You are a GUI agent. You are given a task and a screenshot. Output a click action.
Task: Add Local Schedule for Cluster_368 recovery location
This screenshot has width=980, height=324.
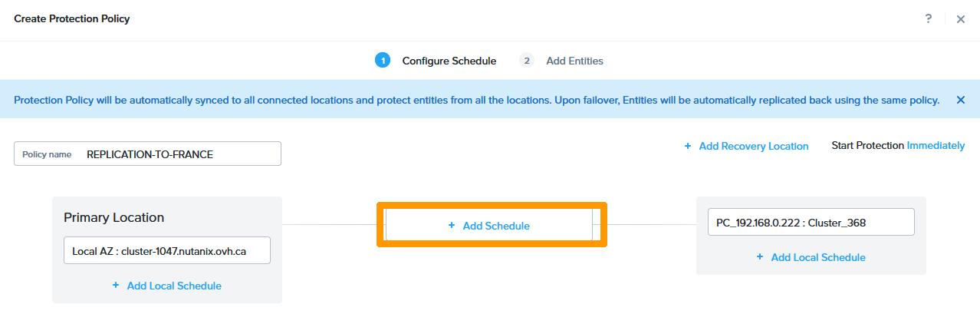click(818, 257)
